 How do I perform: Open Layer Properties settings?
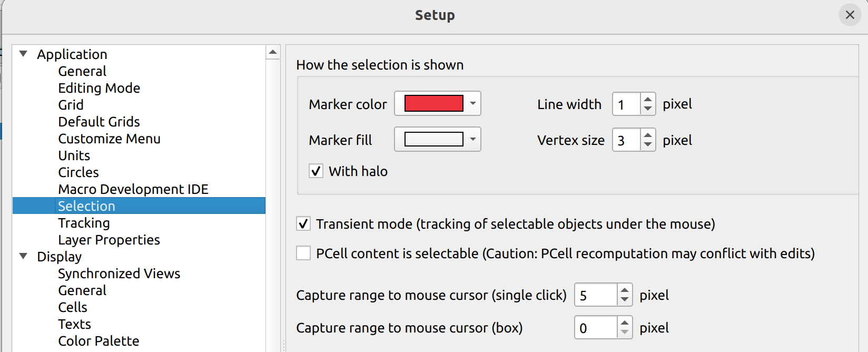click(x=109, y=240)
